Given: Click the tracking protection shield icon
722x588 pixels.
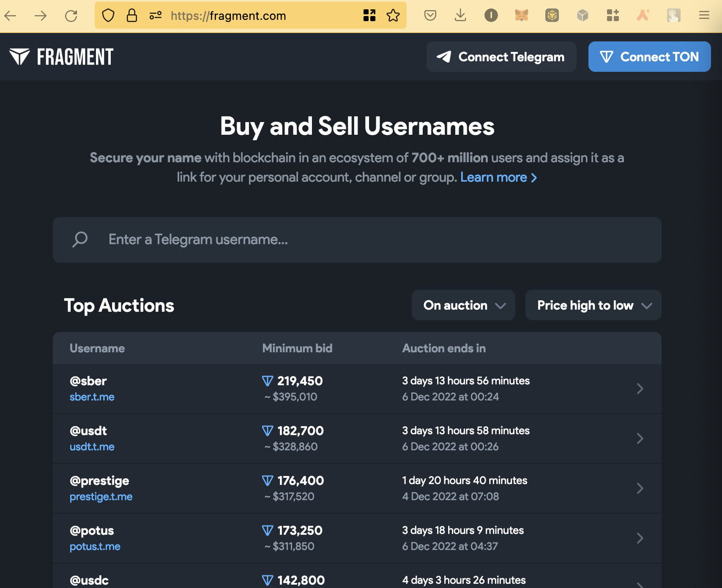Looking at the screenshot, I should tap(108, 16).
